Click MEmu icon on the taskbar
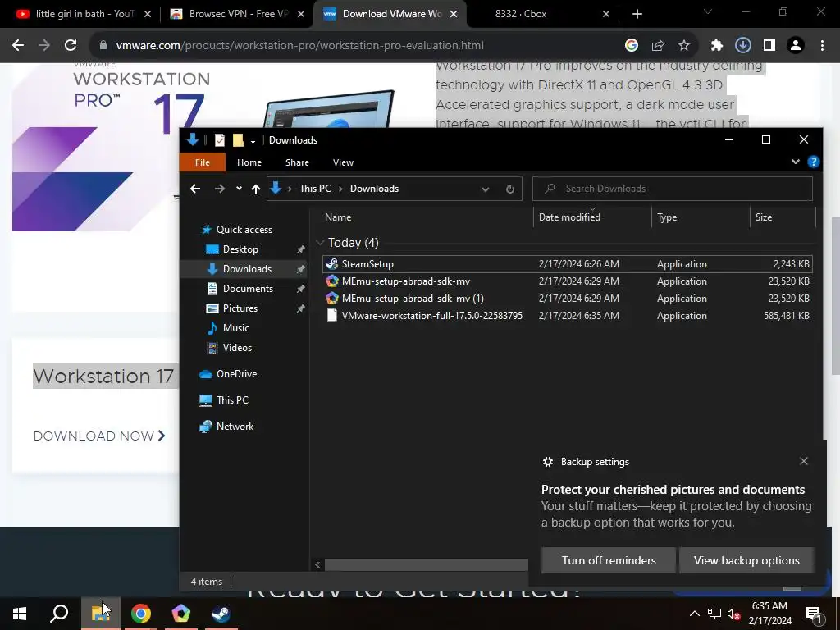 click(181, 614)
